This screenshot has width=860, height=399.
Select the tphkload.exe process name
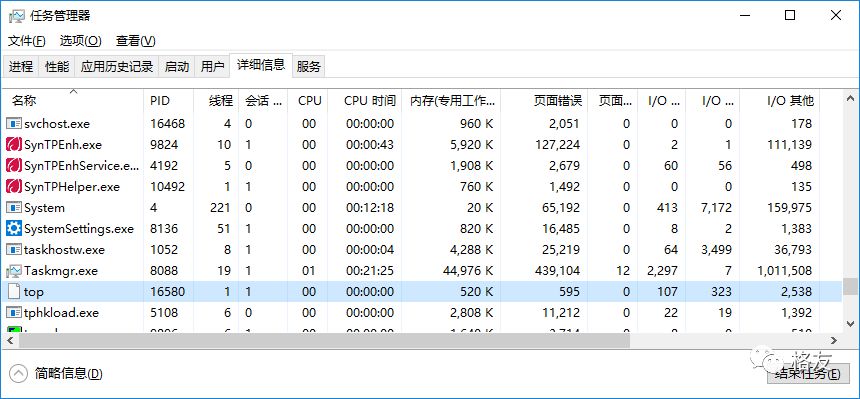(x=61, y=313)
